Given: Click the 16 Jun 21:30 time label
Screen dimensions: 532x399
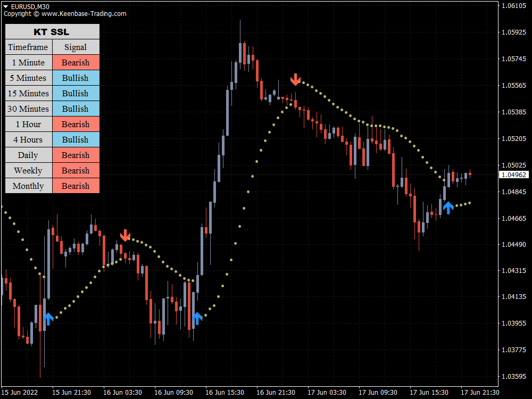Looking at the screenshot, I should coord(276,393).
